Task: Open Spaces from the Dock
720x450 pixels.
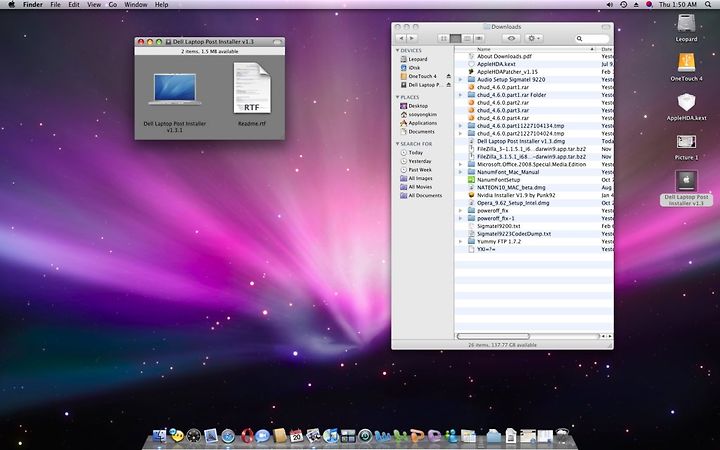Action: click(348, 436)
